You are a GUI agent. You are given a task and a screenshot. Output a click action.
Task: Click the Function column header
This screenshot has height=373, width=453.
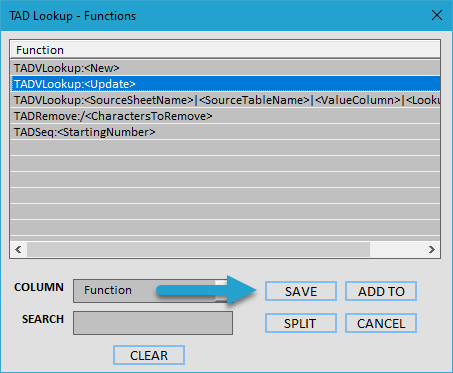[225, 50]
